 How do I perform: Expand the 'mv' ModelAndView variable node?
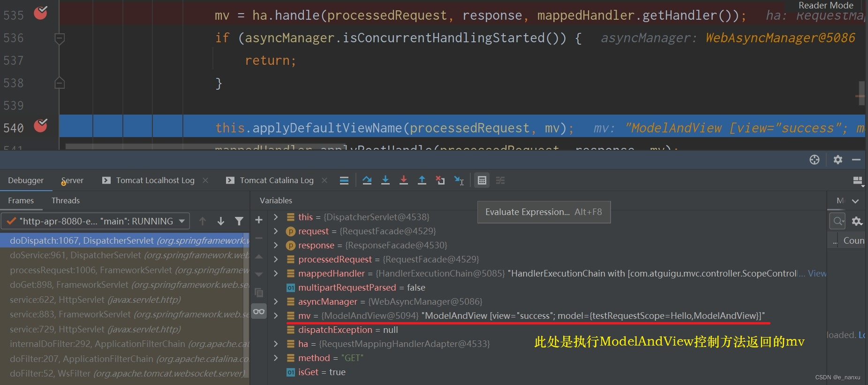[x=276, y=316]
